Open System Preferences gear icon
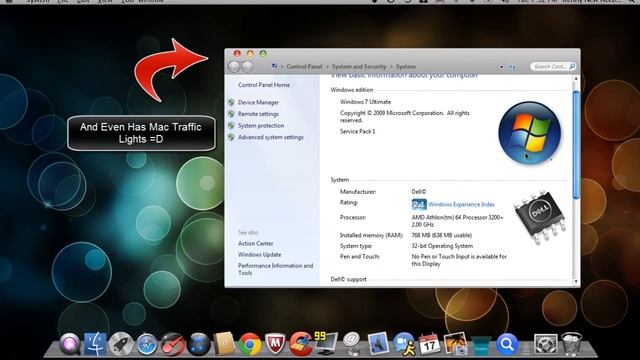This screenshot has width=640, height=360. point(545,345)
